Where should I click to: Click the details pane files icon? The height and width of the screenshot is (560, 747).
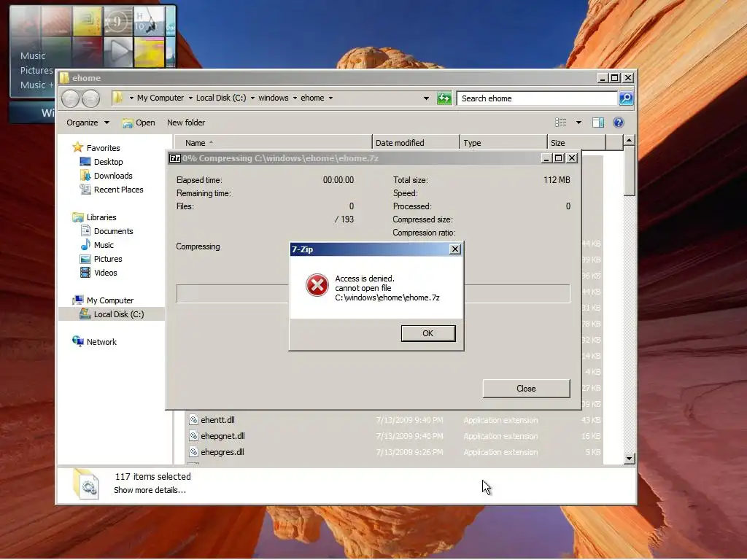click(x=86, y=484)
